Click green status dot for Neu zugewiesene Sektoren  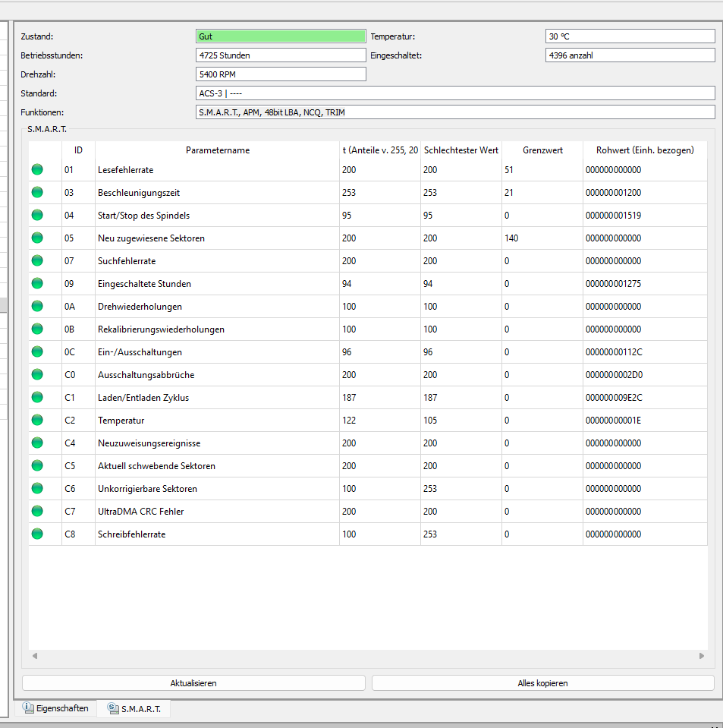(x=37, y=238)
